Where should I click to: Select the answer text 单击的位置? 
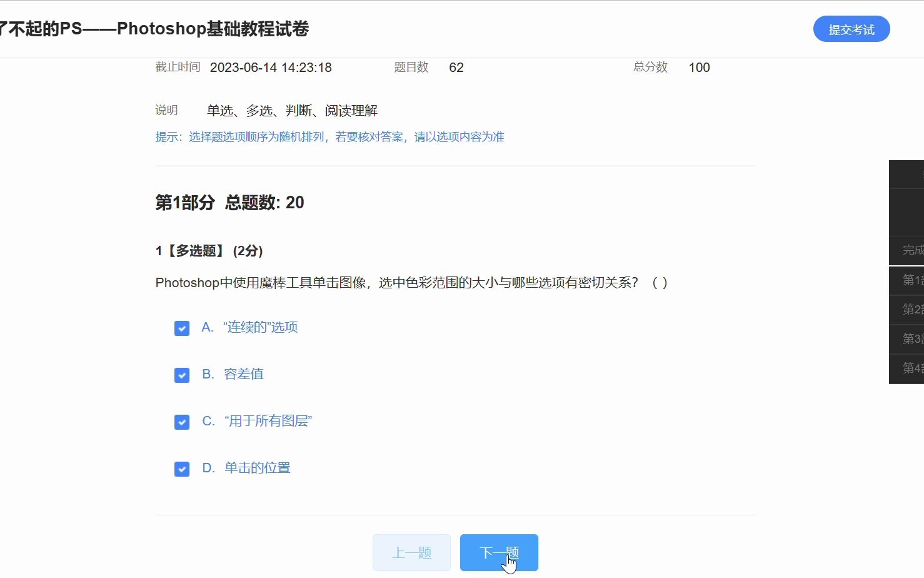pyautogui.click(x=258, y=468)
